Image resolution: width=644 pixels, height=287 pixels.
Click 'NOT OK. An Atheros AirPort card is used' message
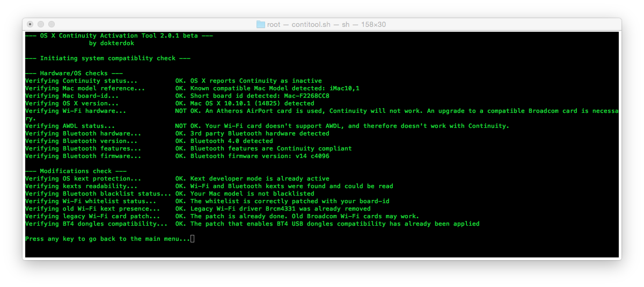click(x=250, y=111)
